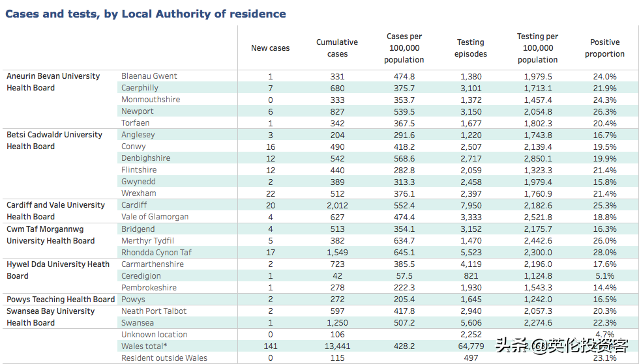Image resolution: width=639 pixels, height=364 pixels.
Task: Click Wrexham new cases value 22
Action: pyautogui.click(x=271, y=194)
